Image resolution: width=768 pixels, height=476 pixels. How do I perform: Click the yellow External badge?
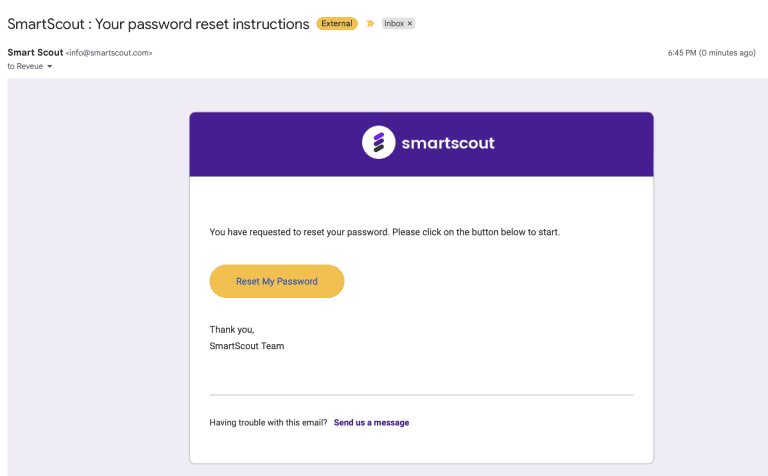pyautogui.click(x=336, y=24)
